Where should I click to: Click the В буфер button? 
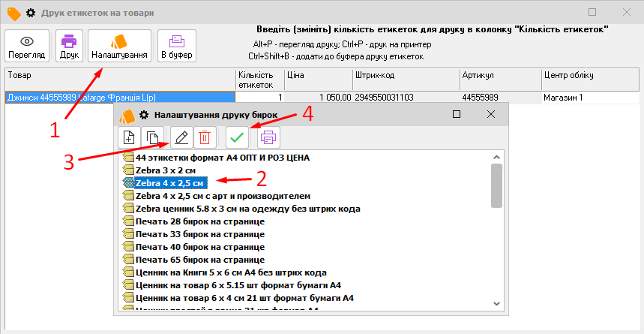[177, 47]
